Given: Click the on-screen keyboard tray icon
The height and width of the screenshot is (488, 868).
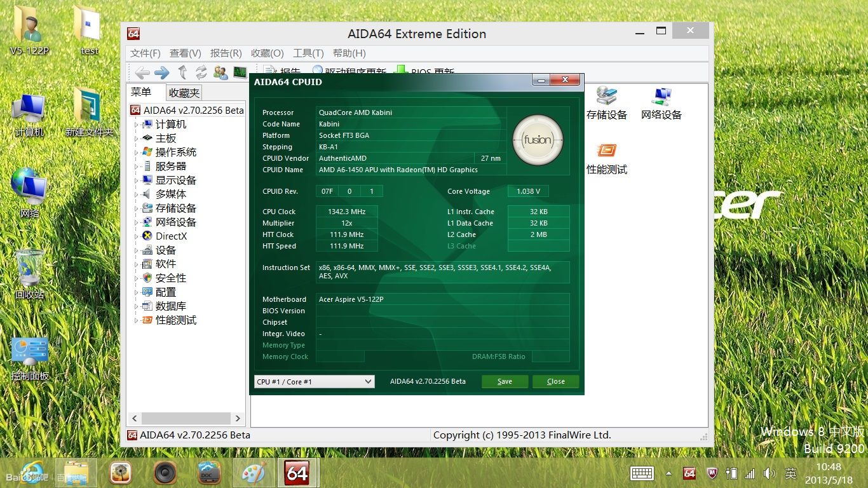Looking at the screenshot, I should 642,473.
